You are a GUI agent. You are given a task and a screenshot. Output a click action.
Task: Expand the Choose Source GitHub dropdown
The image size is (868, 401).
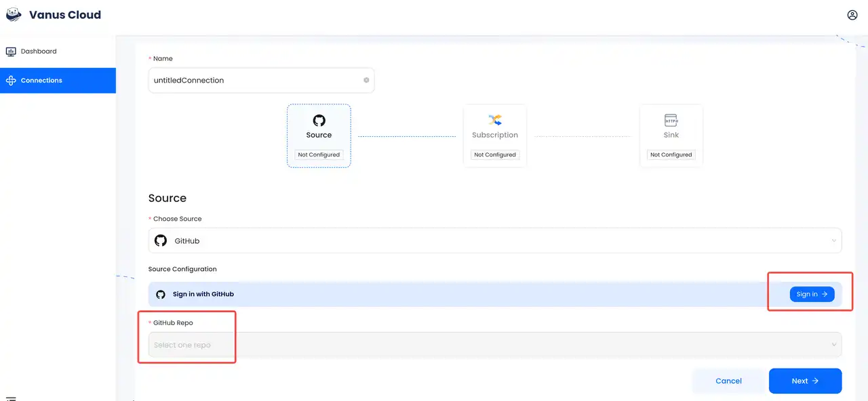click(495, 240)
